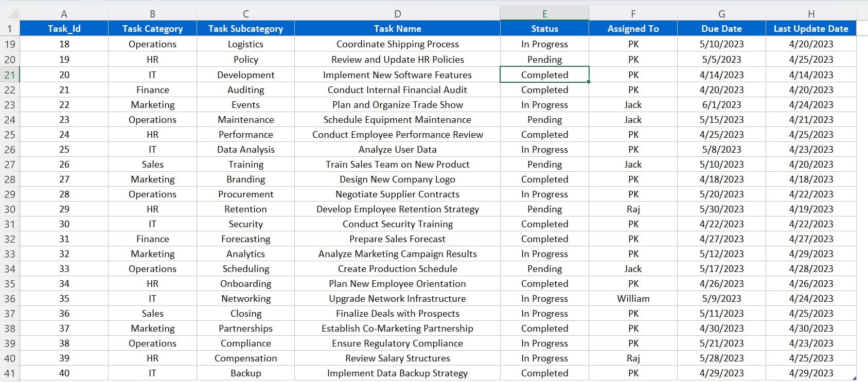This screenshot has width=868, height=382.
Task: Click cell Prepare Sales Forecast
Action: click(x=397, y=239)
